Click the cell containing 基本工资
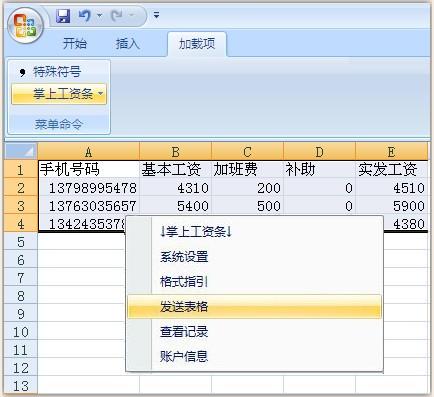434x397 pixels. click(x=175, y=169)
